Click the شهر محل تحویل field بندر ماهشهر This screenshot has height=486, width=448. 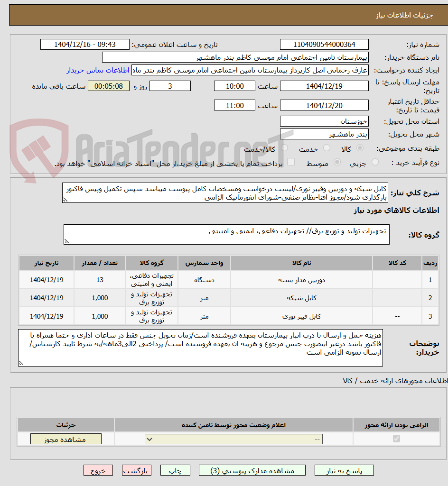pos(324,134)
